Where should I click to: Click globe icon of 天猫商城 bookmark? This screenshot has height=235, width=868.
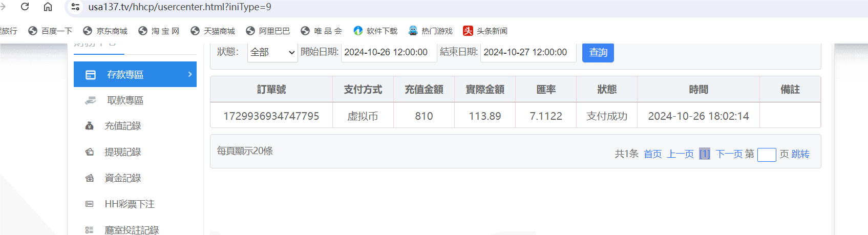195,31
